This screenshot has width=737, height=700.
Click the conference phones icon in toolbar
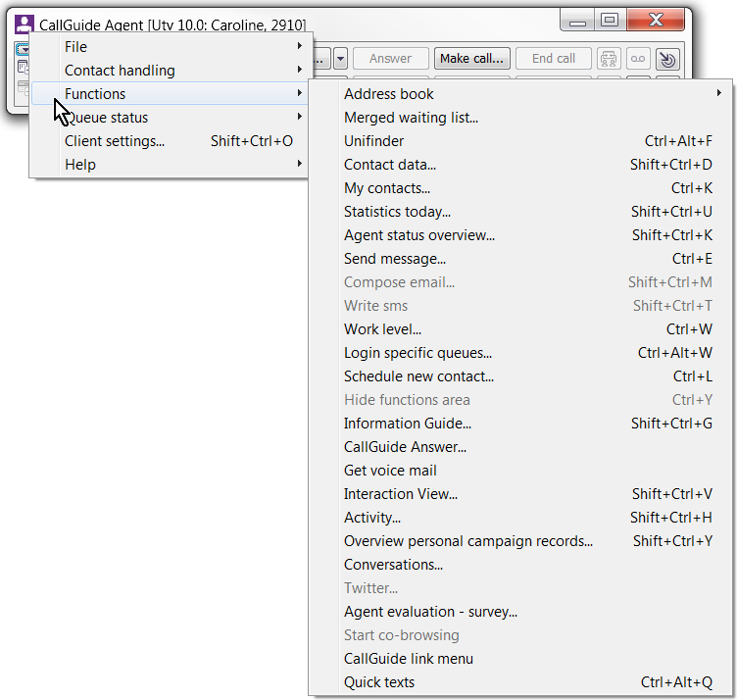(609, 59)
